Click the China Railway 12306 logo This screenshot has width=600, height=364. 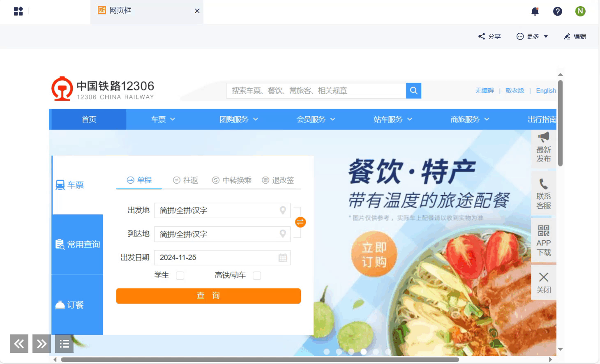(x=103, y=89)
